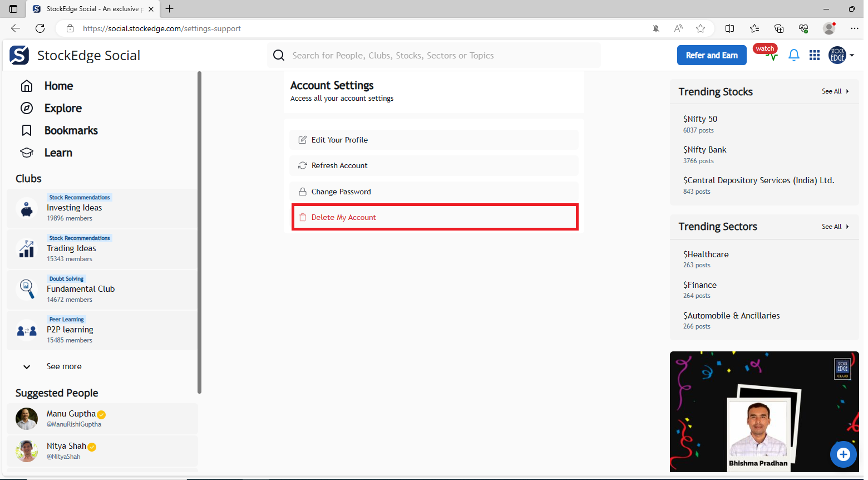Open the apps grid icon
The width and height of the screenshot is (868, 480).
tap(815, 55)
